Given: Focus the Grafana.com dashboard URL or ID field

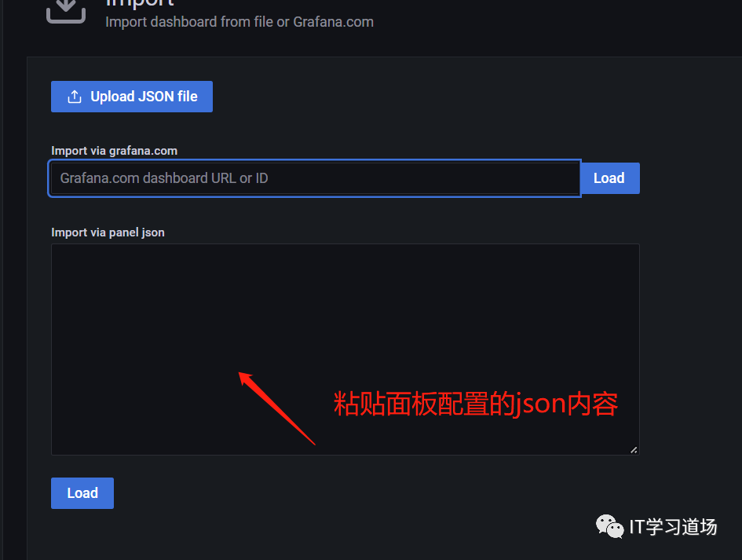Looking at the screenshot, I should [315, 178].
